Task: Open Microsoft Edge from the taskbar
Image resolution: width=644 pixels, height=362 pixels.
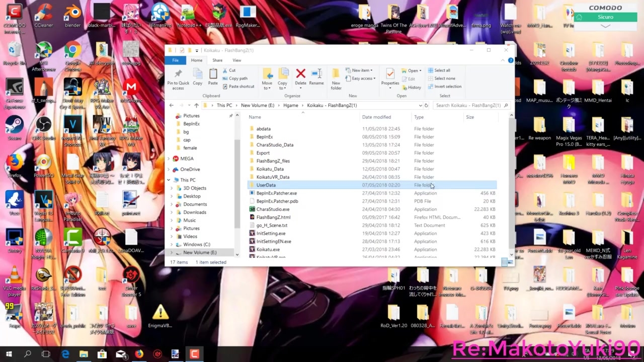Action: (x=65, y=354)
